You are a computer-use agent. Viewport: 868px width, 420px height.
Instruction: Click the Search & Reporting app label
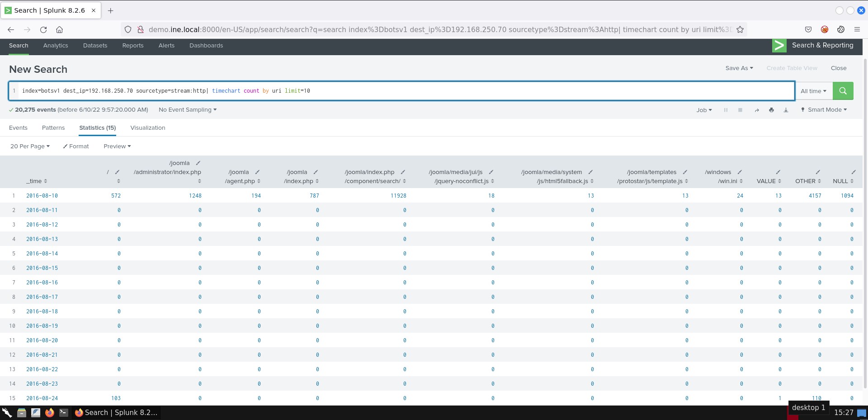[x=823, y=45]
